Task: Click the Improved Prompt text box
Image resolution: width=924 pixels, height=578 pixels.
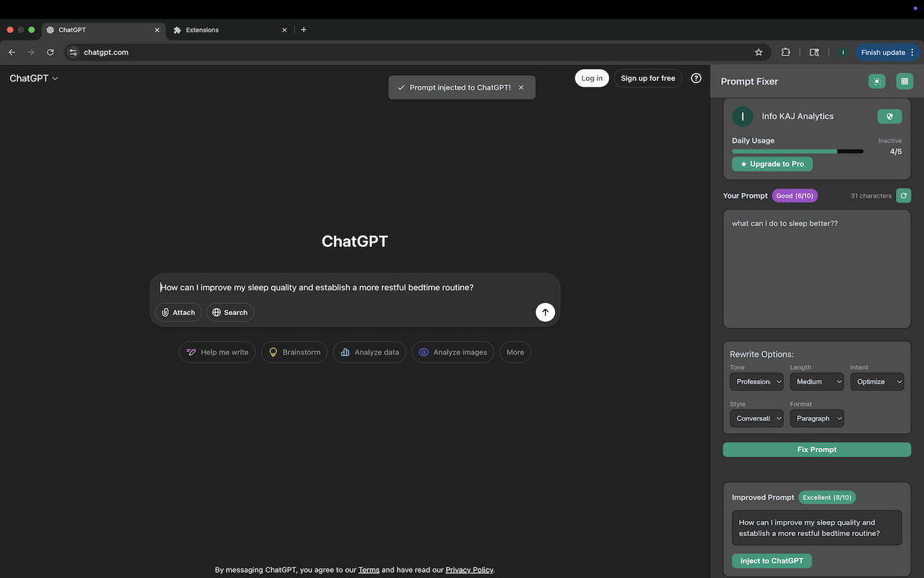Action: tap(816, 527)
